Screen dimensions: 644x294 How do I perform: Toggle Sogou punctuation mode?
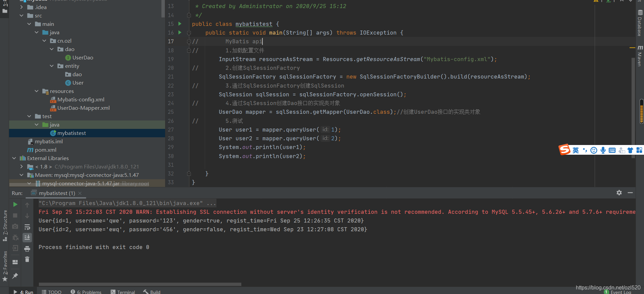click(x=585, y=150)
